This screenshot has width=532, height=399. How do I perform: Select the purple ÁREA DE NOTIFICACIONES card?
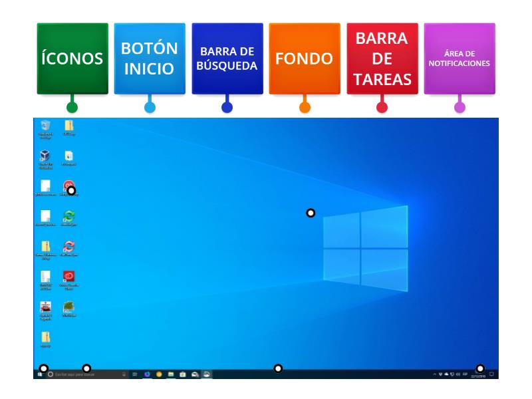[x=460, y=57]
